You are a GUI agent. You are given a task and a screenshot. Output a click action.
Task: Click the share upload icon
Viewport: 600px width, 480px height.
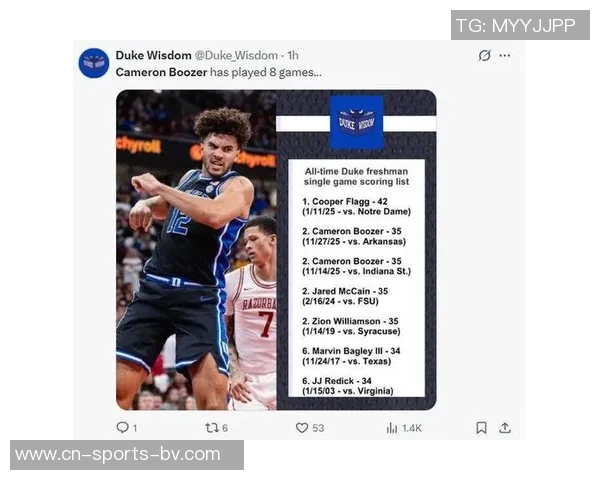pyautogui.click(x=505, y=428)
